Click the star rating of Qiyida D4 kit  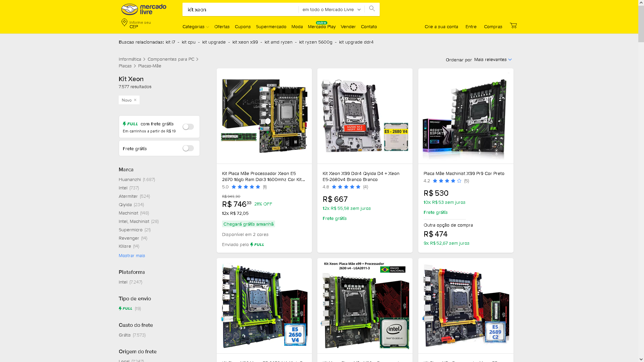click(x=346, y=187)
